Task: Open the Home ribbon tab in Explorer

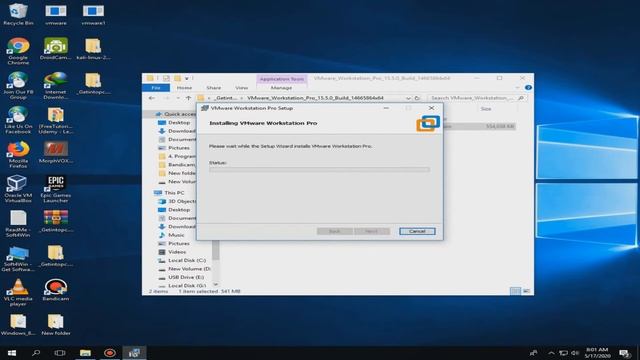Action: pyautogui.click(x=184, y=88)
